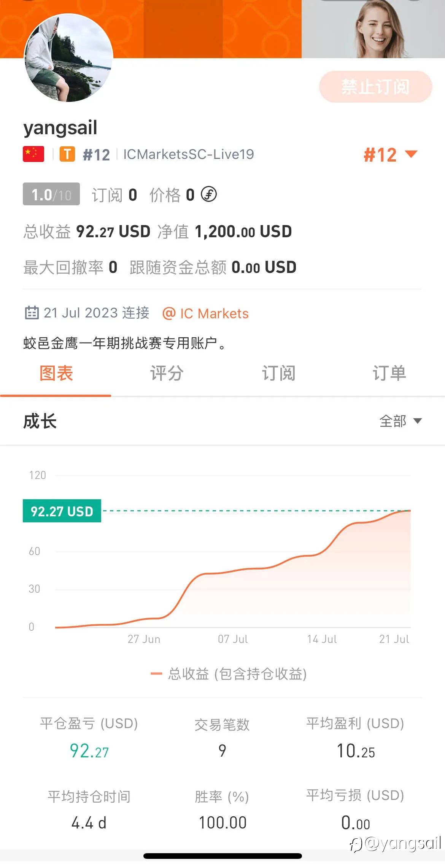Open the @ IC Markets link
Viewport: 445px width, 868px height.
(x=205, y=314)
